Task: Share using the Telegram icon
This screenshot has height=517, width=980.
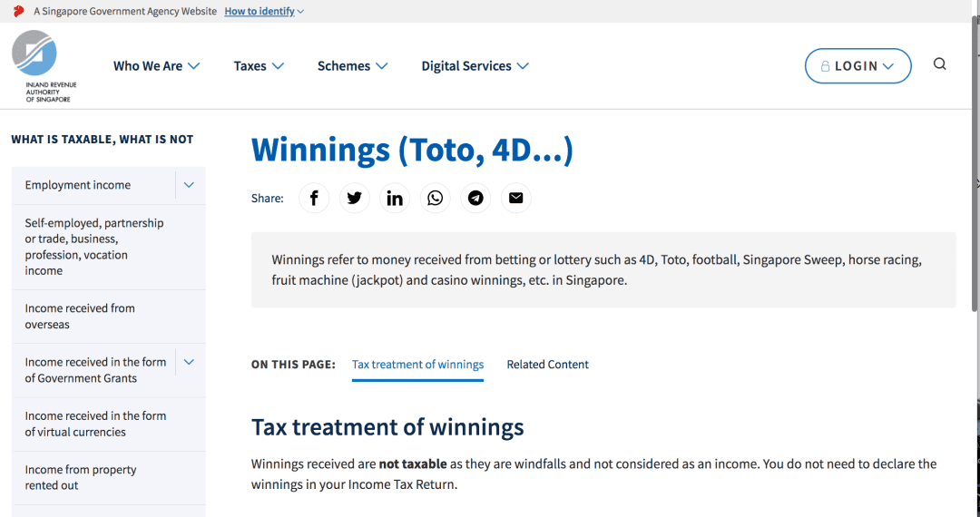Action: pos(475,198)
